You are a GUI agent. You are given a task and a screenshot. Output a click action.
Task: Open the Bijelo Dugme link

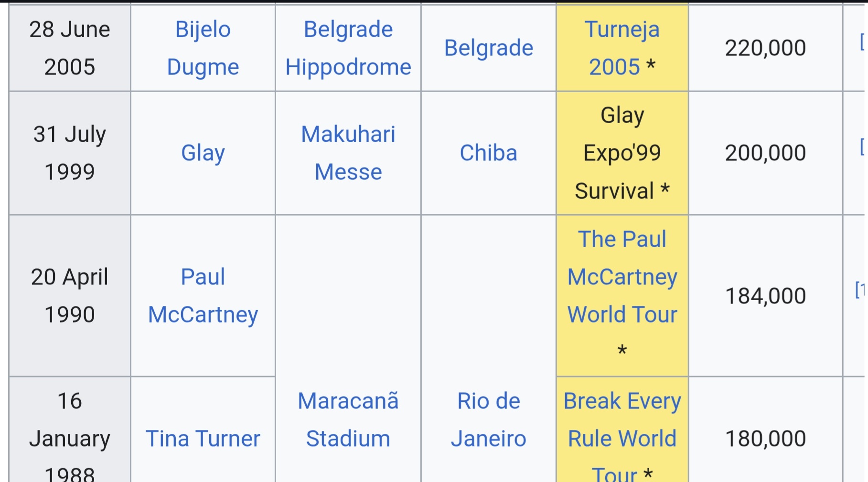click(203, 48)
